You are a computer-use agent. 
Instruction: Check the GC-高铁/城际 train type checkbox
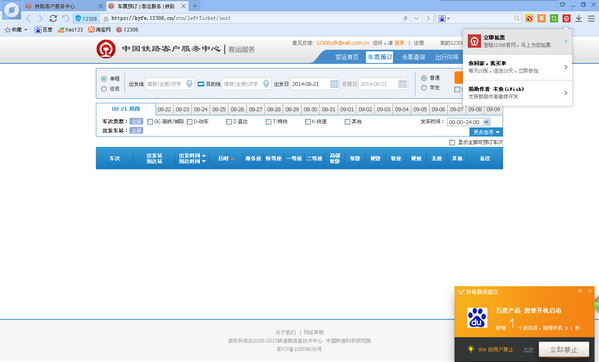click(150, 122)
